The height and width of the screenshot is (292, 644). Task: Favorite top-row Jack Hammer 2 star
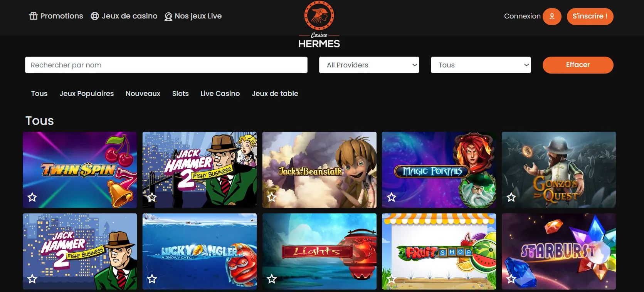152,197
